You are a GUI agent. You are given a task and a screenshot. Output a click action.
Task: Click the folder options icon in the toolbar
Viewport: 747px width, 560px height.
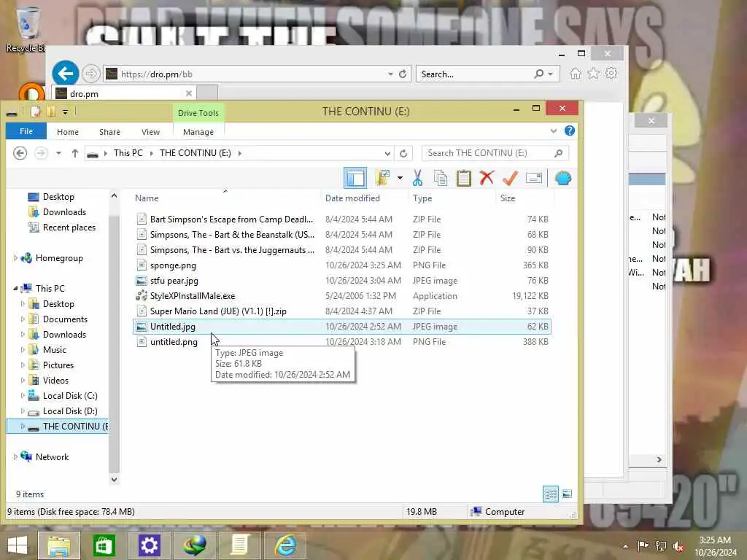tap(382, 178)
